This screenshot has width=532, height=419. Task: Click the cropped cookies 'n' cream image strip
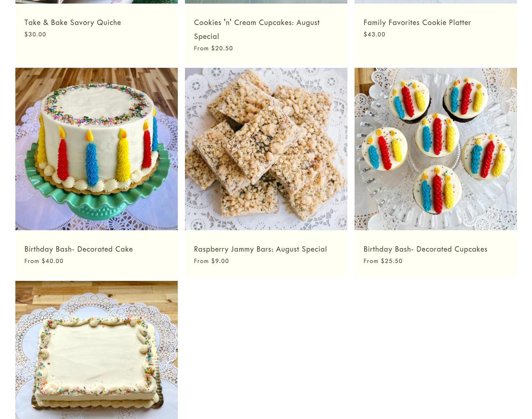266,2
